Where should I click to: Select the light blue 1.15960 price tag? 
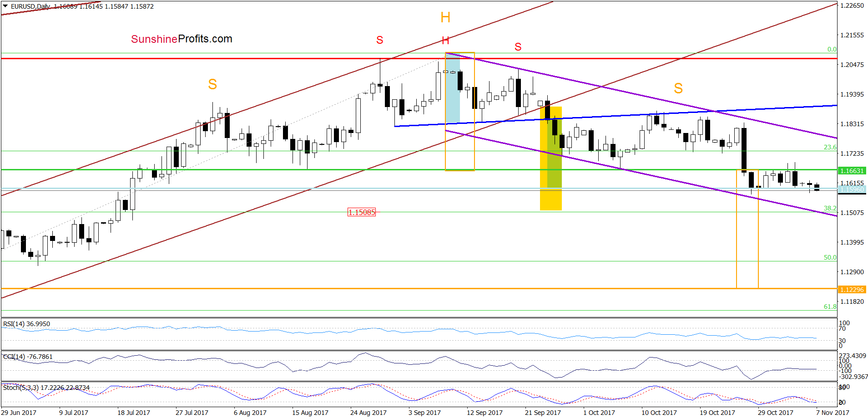click(852, 189)
